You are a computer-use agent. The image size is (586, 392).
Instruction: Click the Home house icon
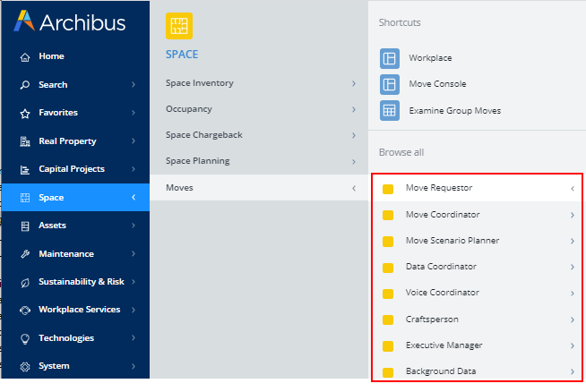(25, 56)
